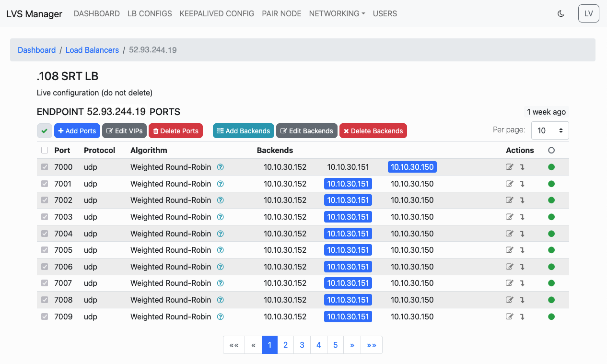Open the LV user avatar menu
This screenshot has height=364, width=607.
coord(589,13)
